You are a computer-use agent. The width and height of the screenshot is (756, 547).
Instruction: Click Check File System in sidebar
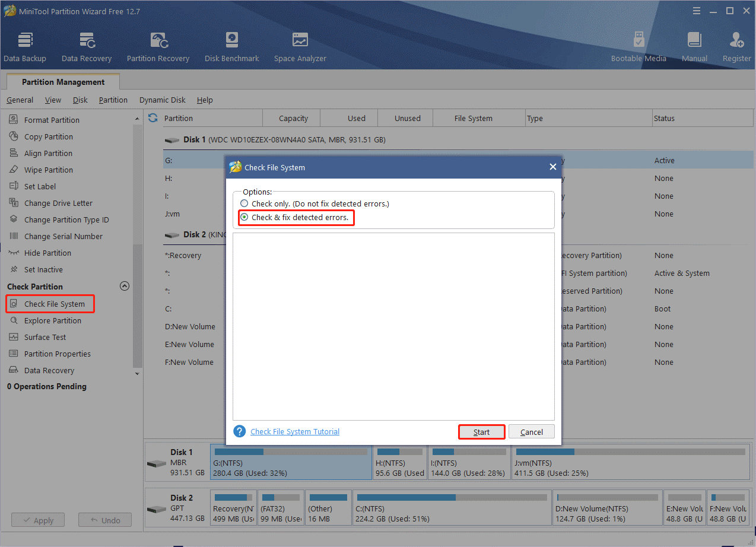(x=50, y=304)
